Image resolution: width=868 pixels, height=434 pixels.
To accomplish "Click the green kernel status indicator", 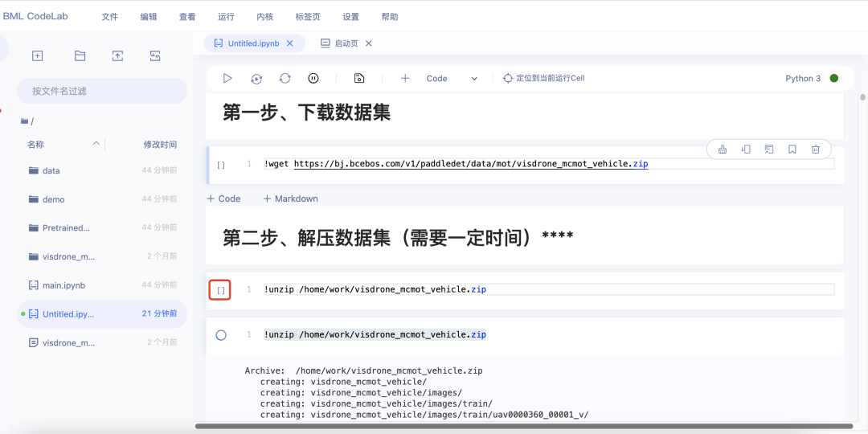I will [x=833, y=79].
